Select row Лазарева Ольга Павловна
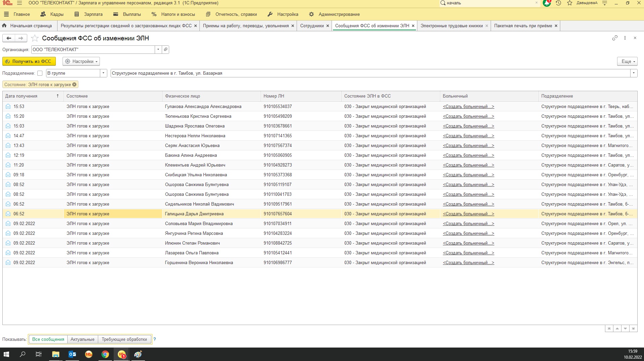 (x=320, y=253)
